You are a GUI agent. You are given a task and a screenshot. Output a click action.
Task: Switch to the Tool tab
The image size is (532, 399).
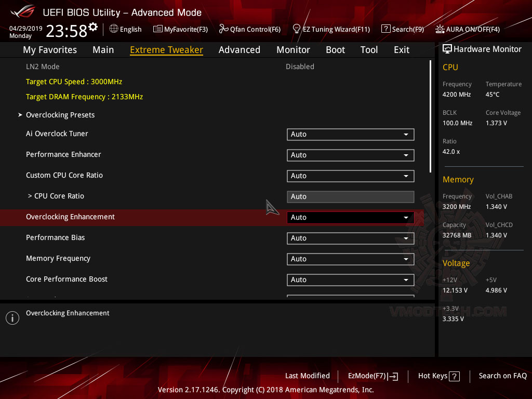pos(369,50)
